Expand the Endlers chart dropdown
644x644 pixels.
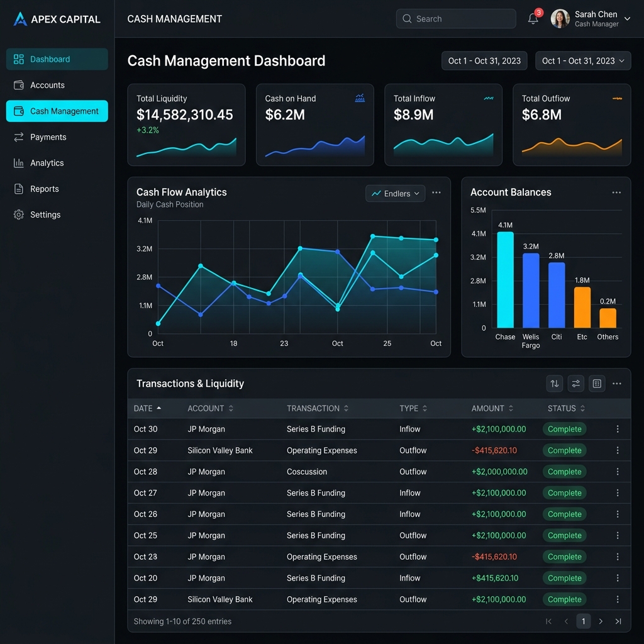[395, 193]
